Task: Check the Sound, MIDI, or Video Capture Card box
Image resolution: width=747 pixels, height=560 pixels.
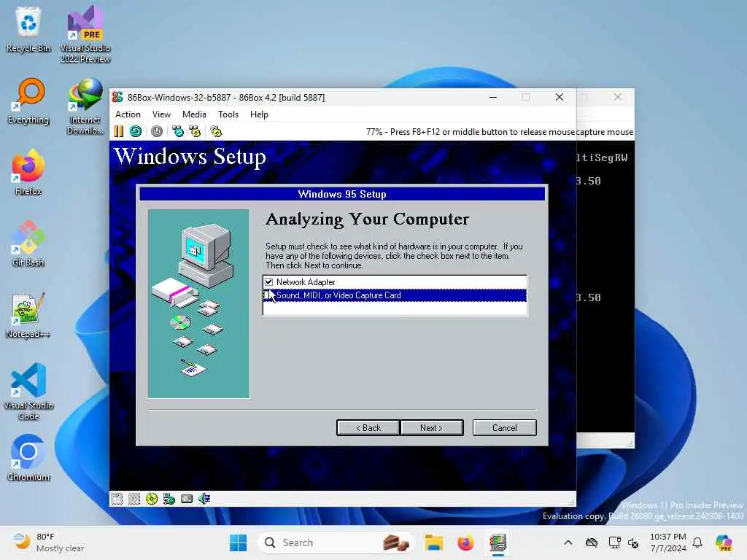Action: (268, 295)
